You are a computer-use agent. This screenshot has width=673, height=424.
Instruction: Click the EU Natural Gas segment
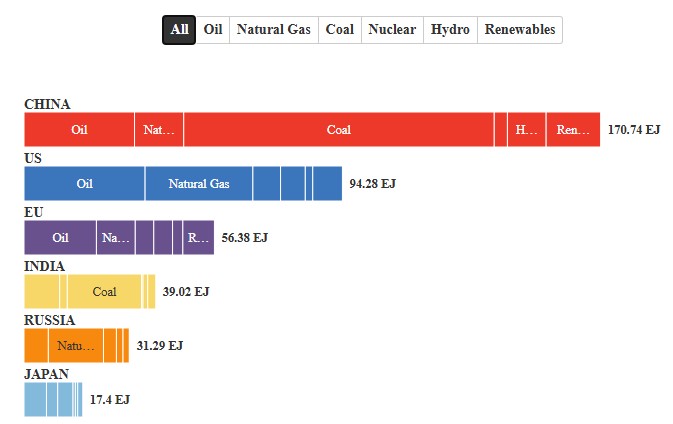tap(116, 238)
